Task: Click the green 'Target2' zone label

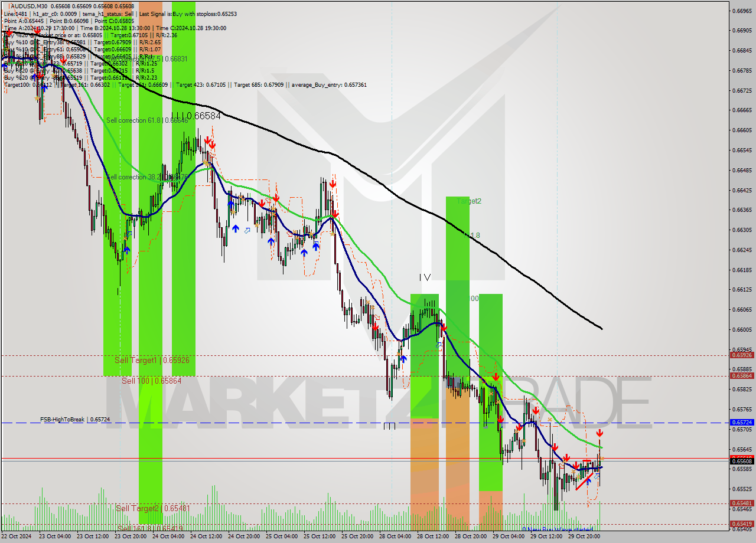Action: point(469,201)
